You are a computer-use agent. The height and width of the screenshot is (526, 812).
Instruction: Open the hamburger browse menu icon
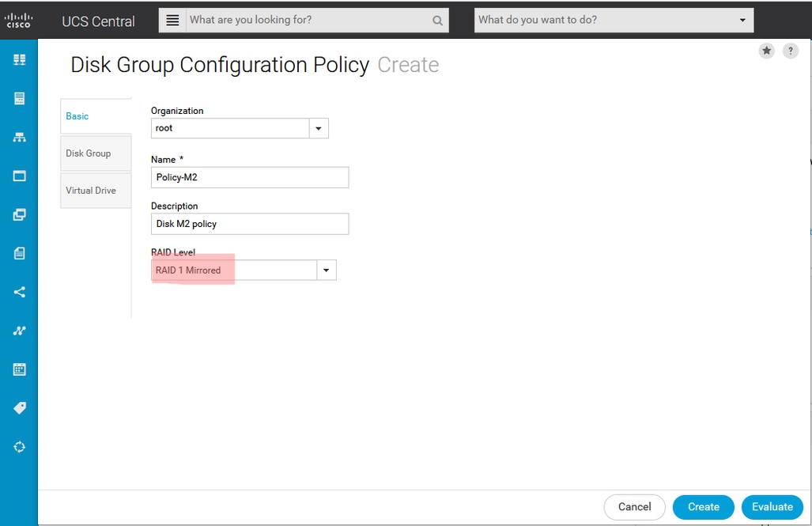pos(172,21)
